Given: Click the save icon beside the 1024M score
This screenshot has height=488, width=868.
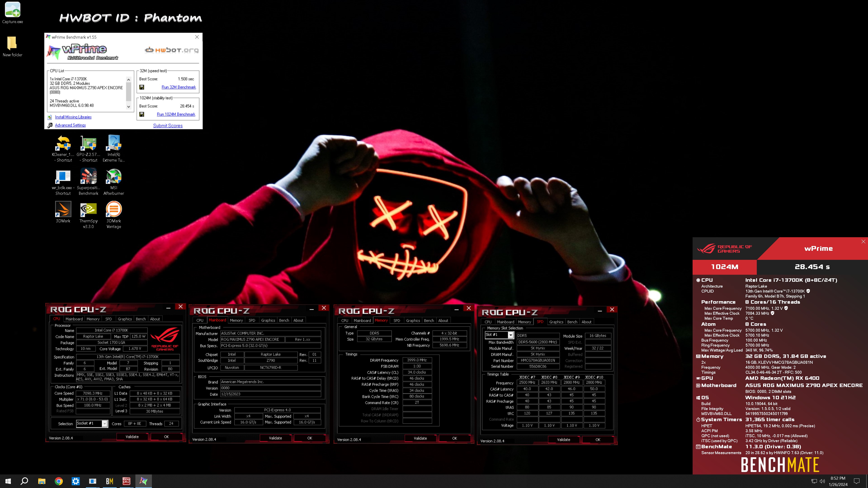Looking at the screenshot, I should pos(142,114).
